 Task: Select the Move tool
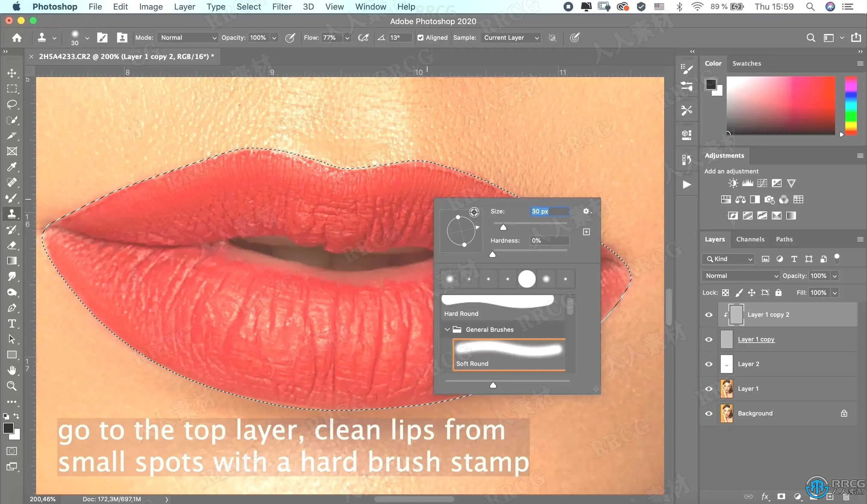[x=12, y=73]
